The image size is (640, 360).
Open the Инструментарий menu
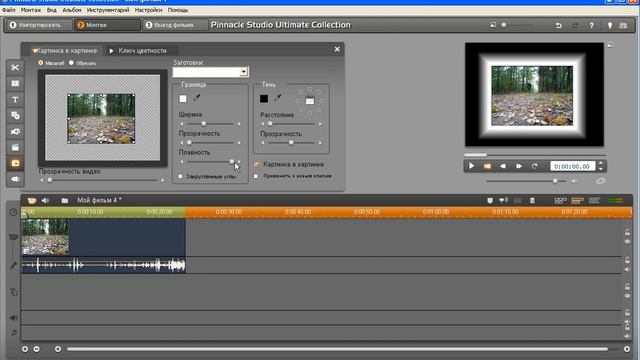click(108, 10)
